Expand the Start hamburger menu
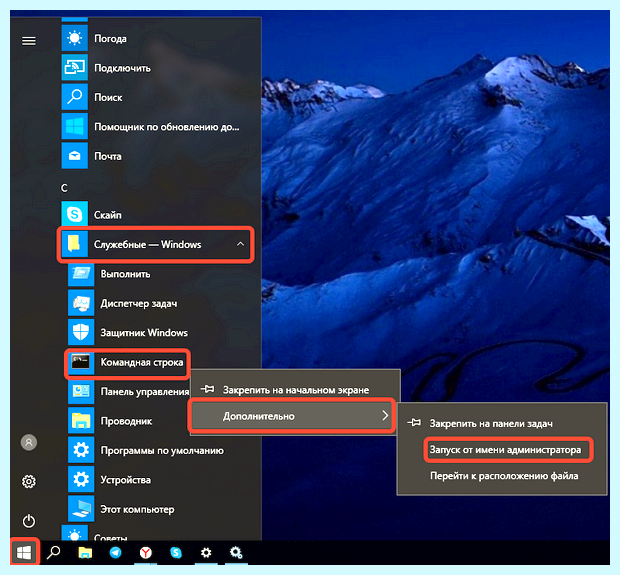The width and height of the screenshot is (620, 575). (x=29, y=41)
